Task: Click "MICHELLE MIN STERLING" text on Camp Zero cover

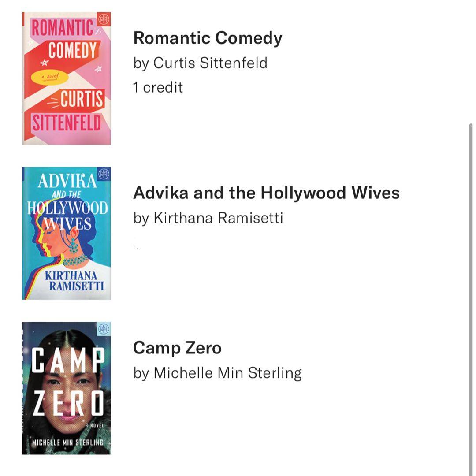Action: [x=67, y=443]
